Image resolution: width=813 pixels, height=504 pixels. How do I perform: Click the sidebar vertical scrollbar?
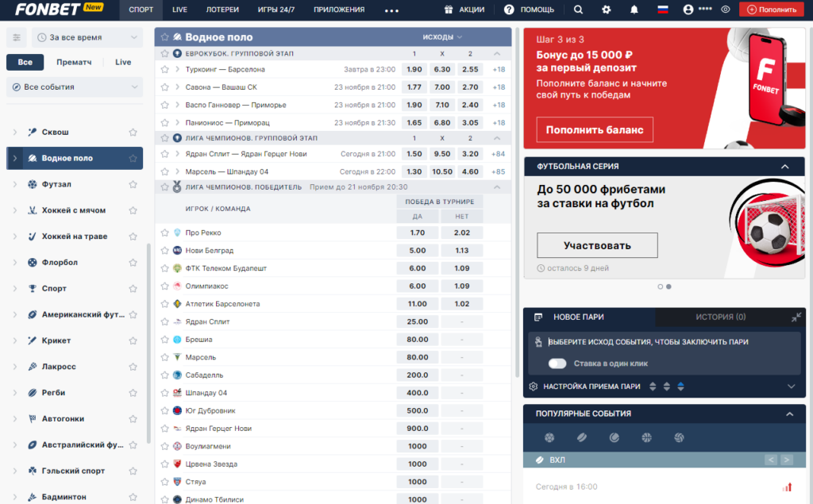pyautogui.click(x=148, y=343)
